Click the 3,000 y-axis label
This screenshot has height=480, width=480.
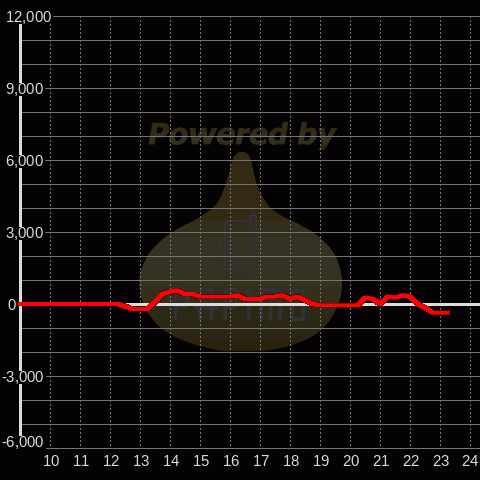(25, 233)
